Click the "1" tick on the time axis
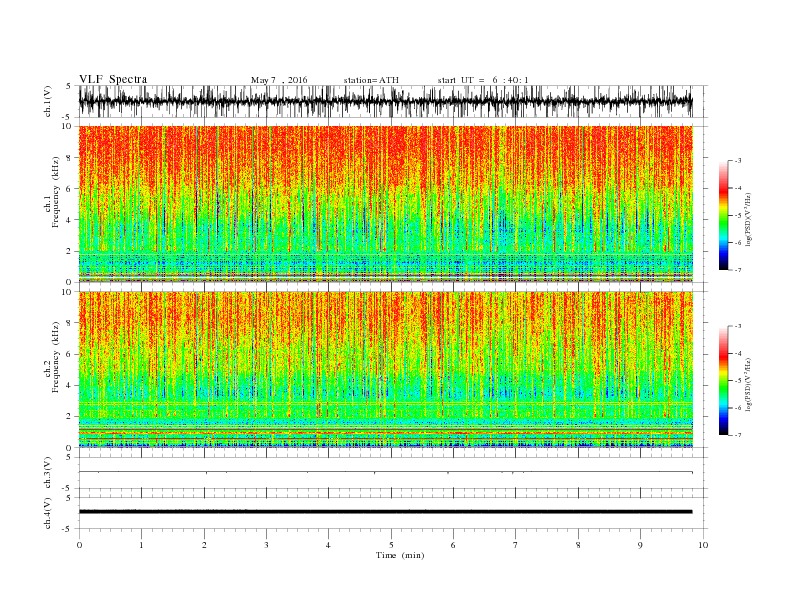Screen dimensions: 792x612 point(141,545)
